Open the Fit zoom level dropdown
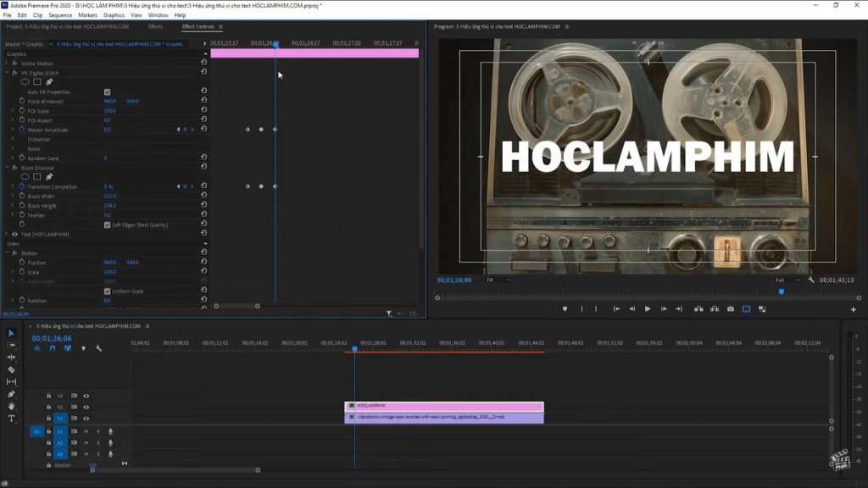Image resolution: width=868 pixels, height=488 pixels. pyautogui.click(x=498, y=280)
